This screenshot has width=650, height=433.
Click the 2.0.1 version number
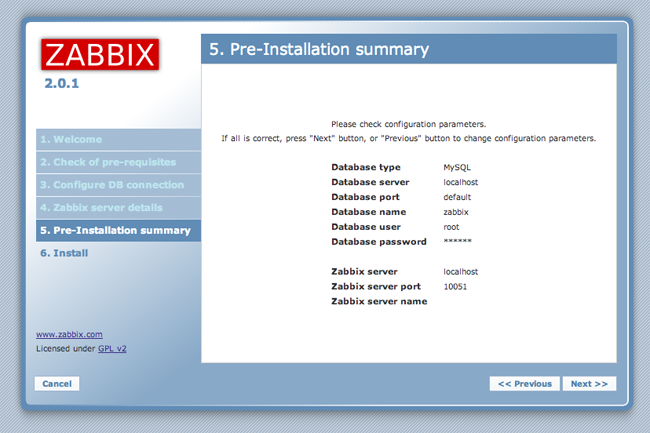pos(61,83)
